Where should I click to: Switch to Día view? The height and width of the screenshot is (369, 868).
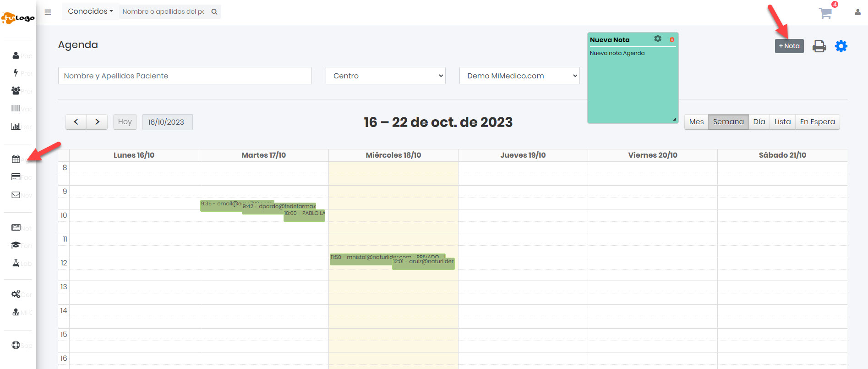click(x=759, y=122)
